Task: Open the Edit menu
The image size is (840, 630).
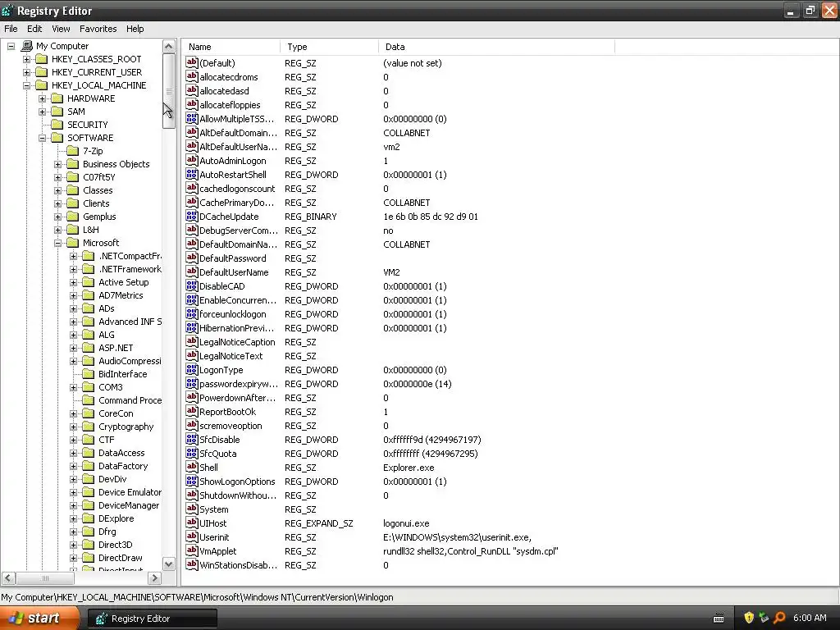Action: click(34, 29)
